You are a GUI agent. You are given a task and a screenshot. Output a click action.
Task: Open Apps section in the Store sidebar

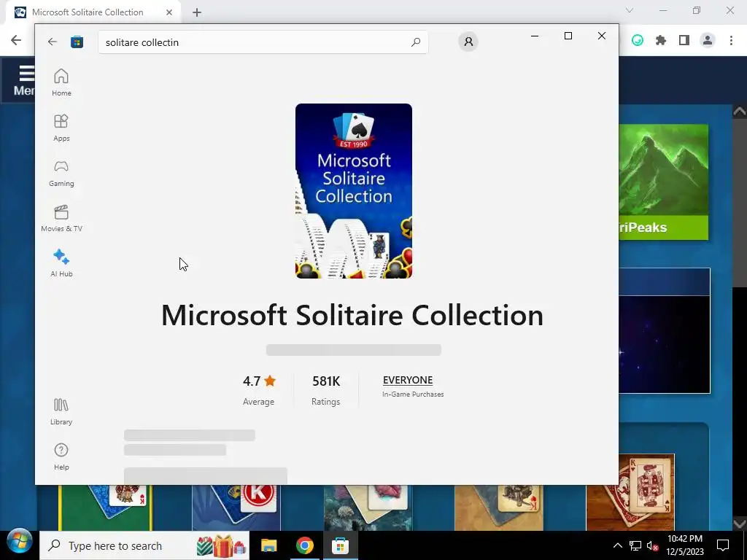61,128
